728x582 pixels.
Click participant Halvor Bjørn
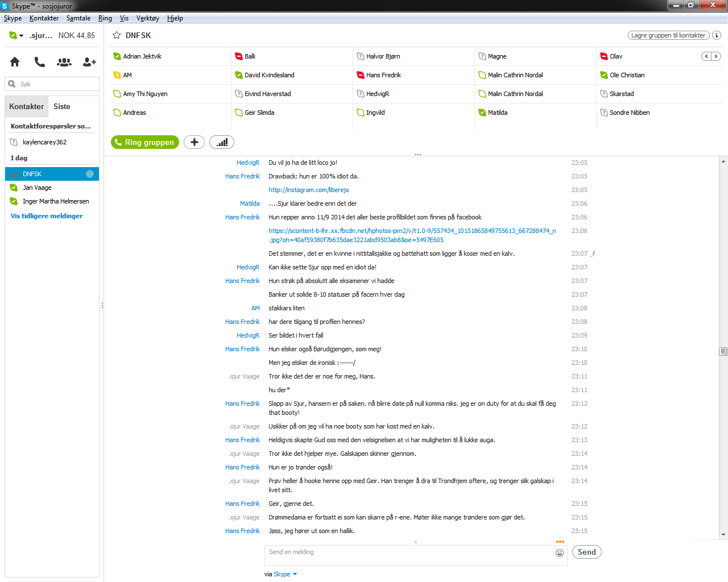pos(383,56)
